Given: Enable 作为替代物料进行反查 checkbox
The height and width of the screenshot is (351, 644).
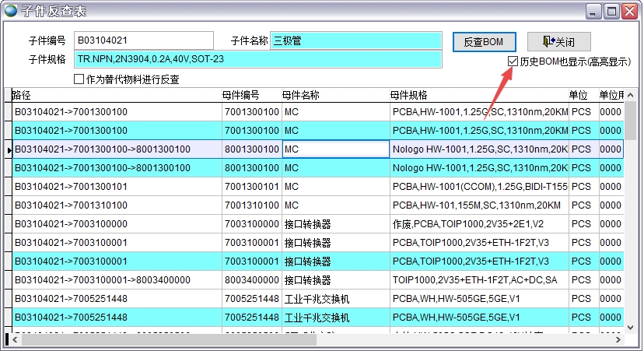Looking at the screenshot, I should tap(79, 79).
